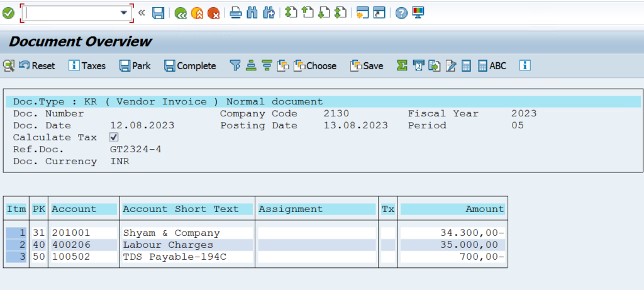Click the Park document button
The height and width of the screenshot is (290, 644).
135,65
